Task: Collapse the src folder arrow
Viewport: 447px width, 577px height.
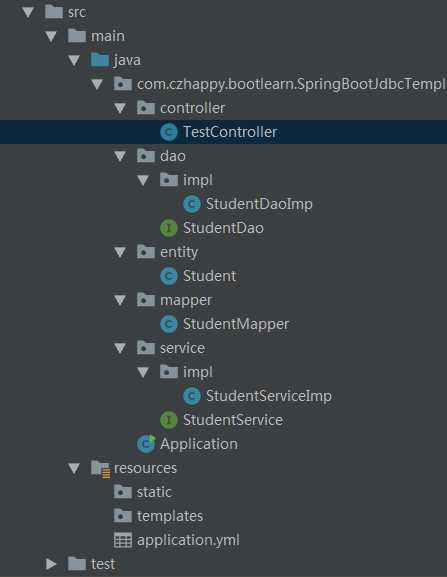Action: pos(28,12)
